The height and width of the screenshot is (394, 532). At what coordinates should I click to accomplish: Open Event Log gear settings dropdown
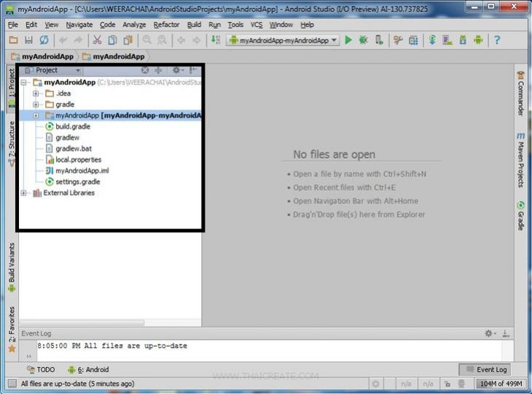pyautogui.click(x=490, y=333)
